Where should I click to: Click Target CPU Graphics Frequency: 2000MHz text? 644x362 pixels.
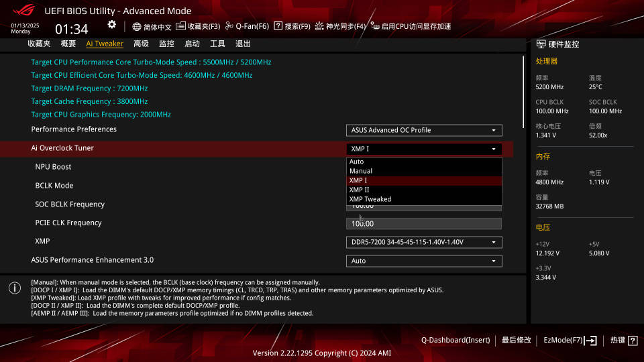101,115
